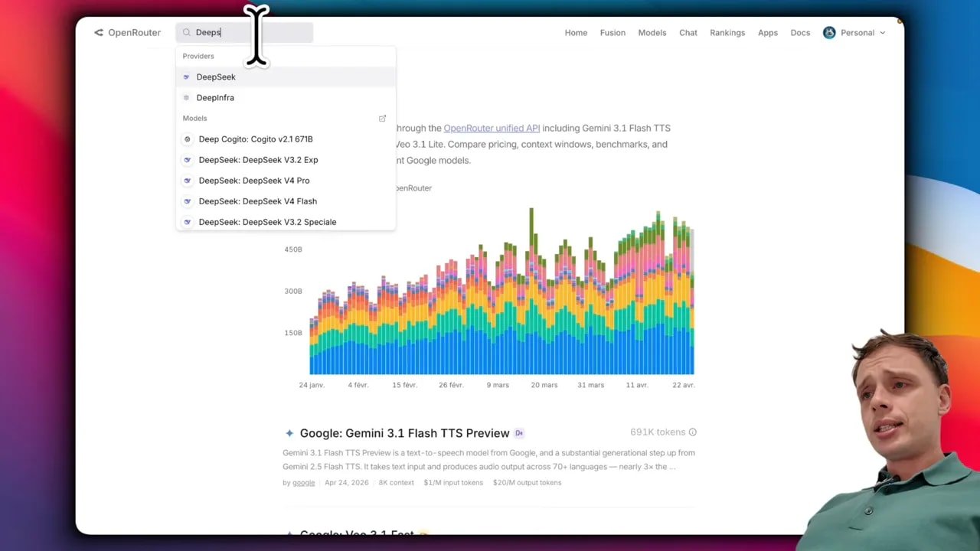Expand the Personal account dropdown chevron
Screen dimensions: 980x551
[x=882, y=33]
